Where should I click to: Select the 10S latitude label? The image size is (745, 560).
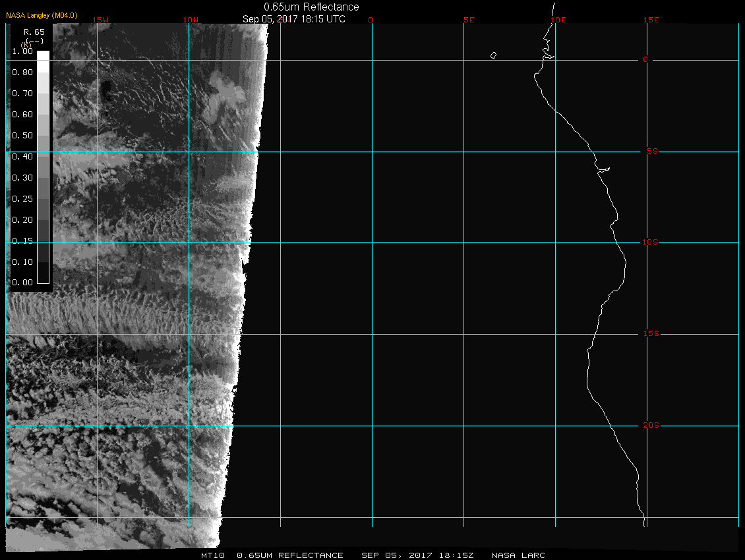click(650, 242)
